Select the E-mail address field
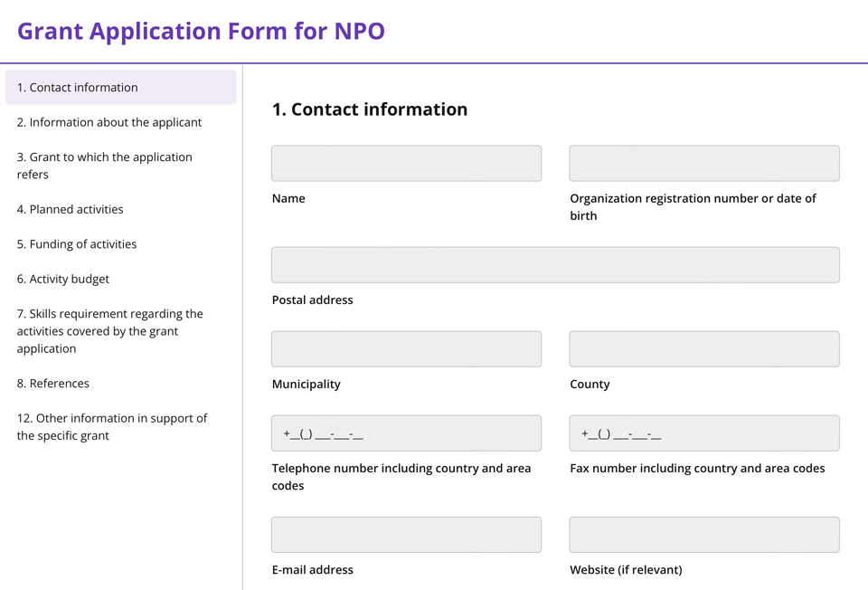The height and width of the screenshot is (590, 868). 406,535
